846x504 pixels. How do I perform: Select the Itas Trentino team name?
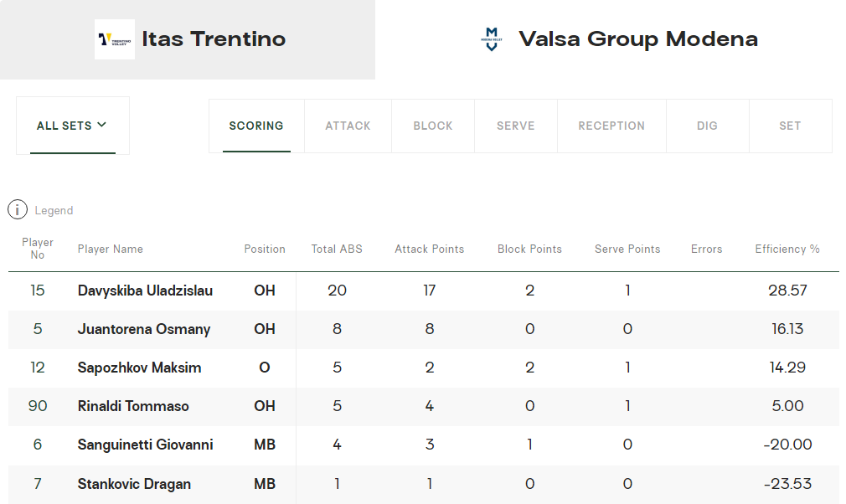pos(214,39)
